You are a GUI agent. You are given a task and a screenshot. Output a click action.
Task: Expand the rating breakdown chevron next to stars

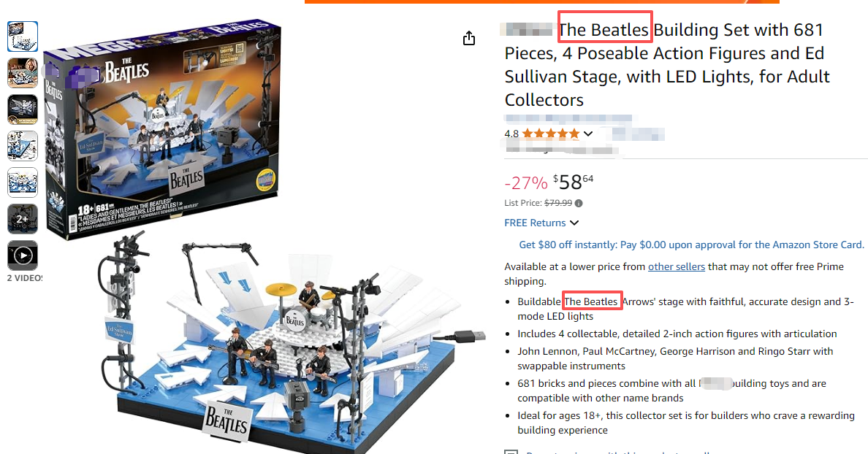(588, 134)
